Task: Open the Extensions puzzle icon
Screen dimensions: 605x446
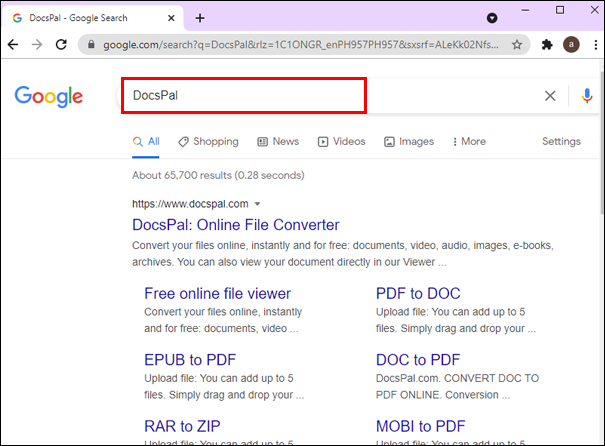Action: point(547,45)
